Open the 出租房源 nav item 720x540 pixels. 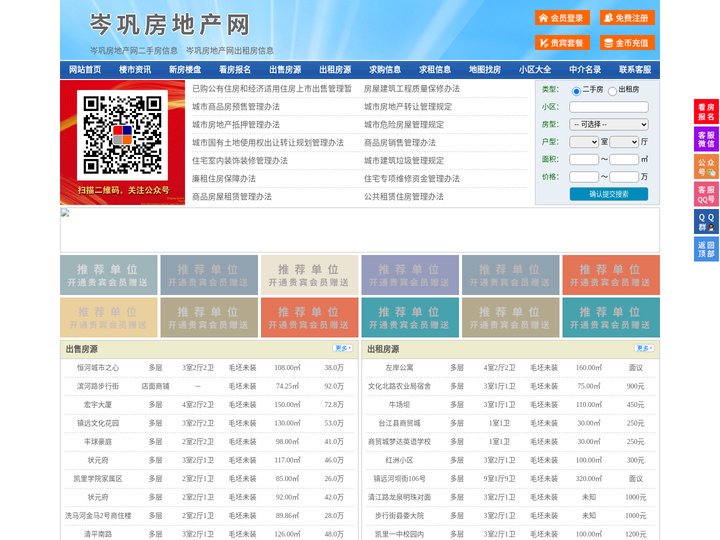335,70
